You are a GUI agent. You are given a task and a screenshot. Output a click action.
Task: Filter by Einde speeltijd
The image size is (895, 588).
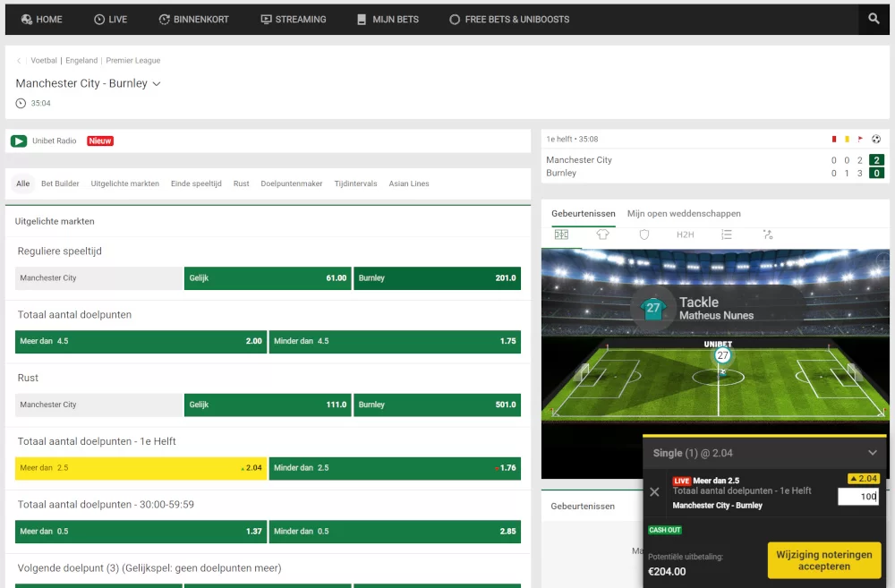[x=196, y=183]
